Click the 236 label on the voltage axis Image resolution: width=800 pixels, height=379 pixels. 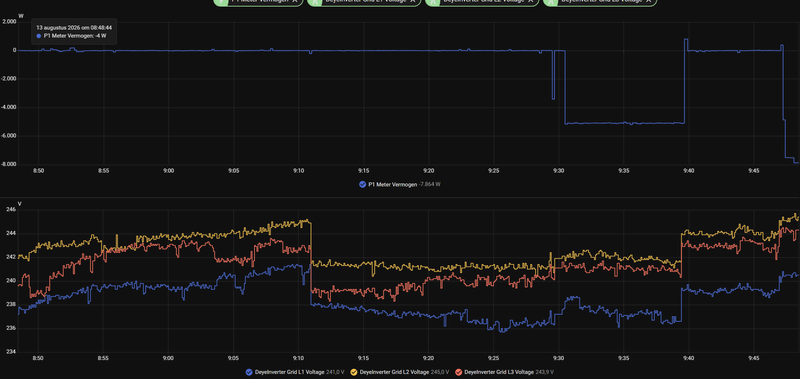tap(12, 328)
